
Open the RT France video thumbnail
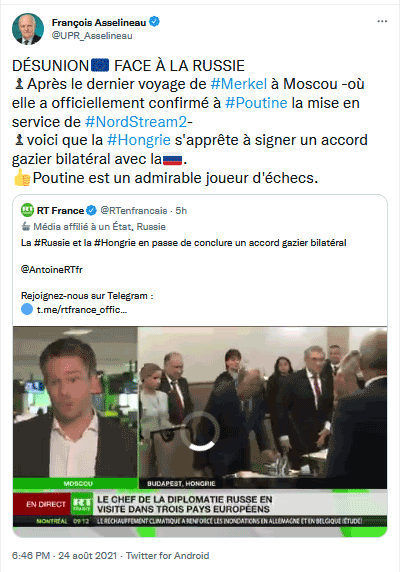[x=200, y=432]
